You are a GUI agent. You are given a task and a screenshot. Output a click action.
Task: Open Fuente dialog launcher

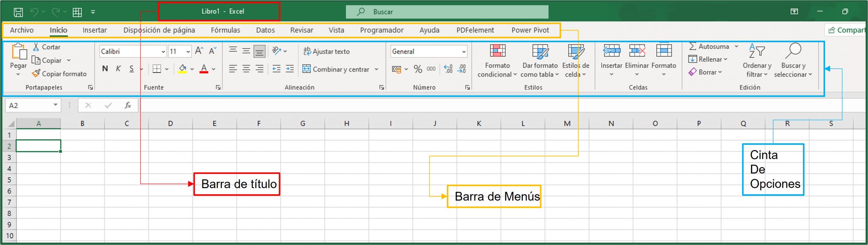pos(218,87)
